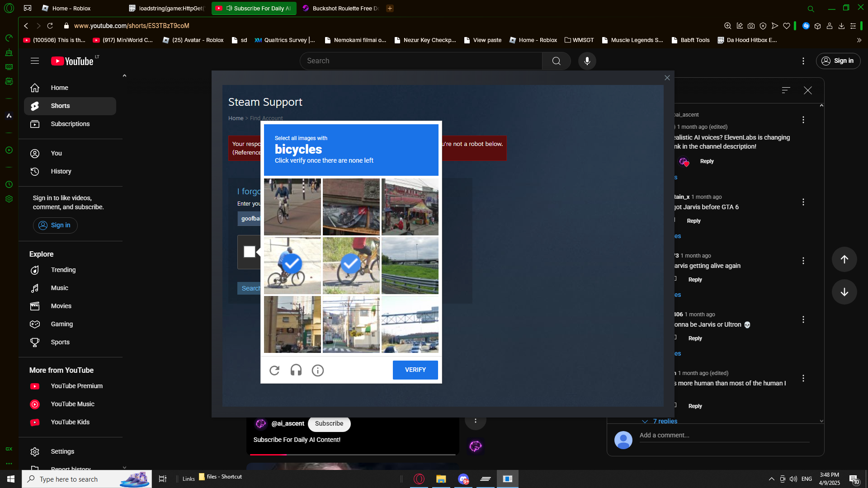Start voice search with the microphone icon

[587, 61]
